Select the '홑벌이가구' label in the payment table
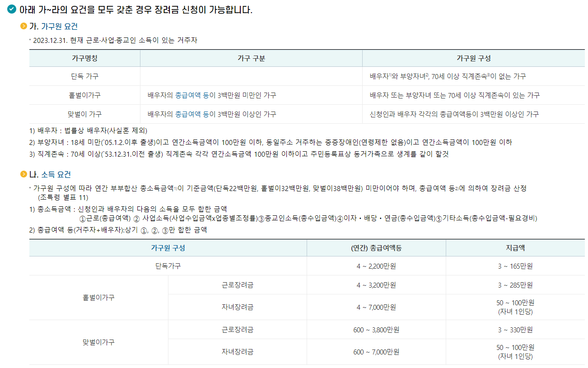This screenshot has width=588, height=368. (x=98, y=298)
